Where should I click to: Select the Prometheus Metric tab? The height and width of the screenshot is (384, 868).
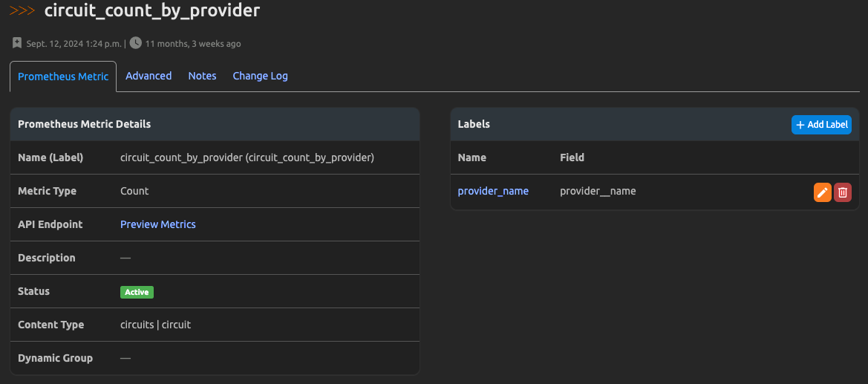pos(63,77)
